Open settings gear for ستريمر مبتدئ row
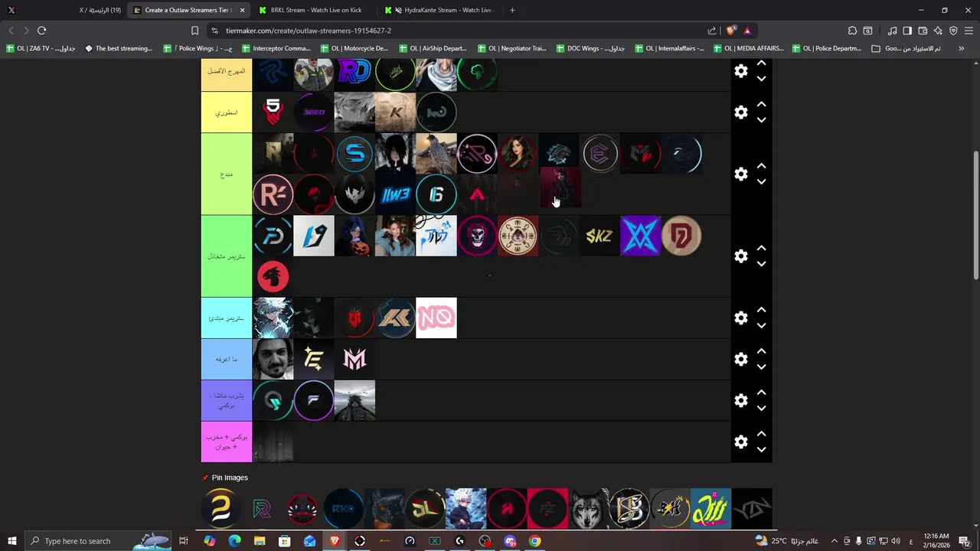Viewport: 980px width, 551px height. coord(741,318)
